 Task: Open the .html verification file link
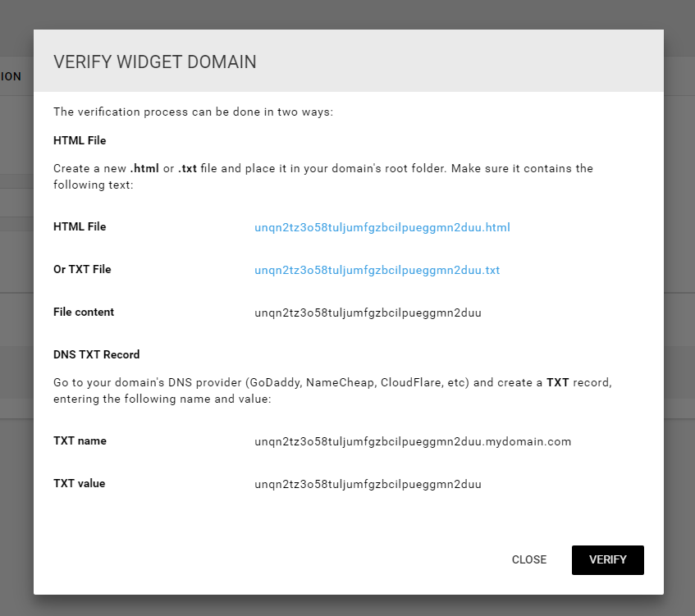click(x=382, y=227)
